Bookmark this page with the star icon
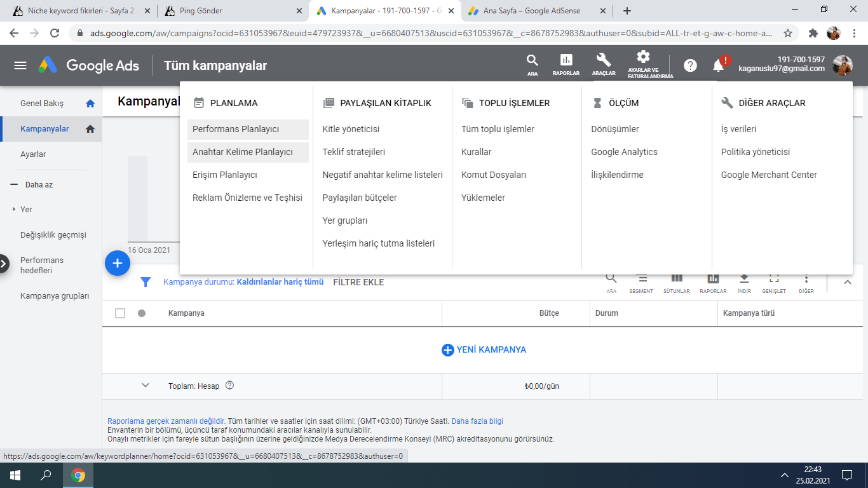Viewport: 868px width, 488px height. [788, 33]
